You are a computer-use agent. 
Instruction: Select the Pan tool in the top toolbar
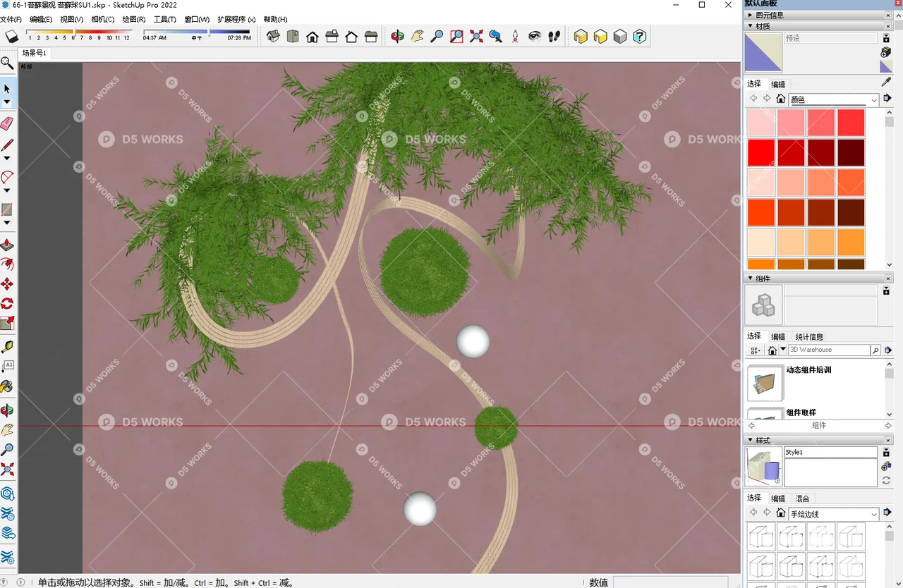coord(417,36)
